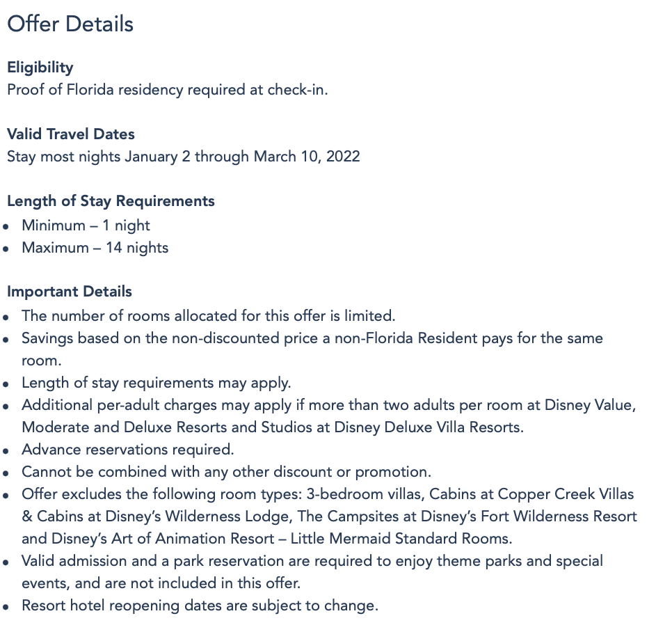Click the Maximum – 14 nights bullet
Screen dimensions: 672x632
(x=95, y=248)
